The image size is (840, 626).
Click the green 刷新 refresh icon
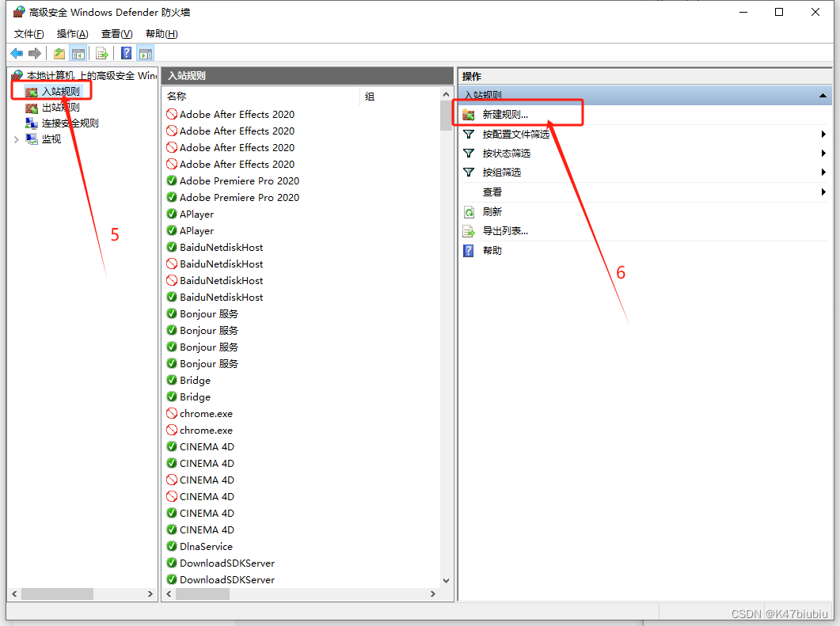469,212
